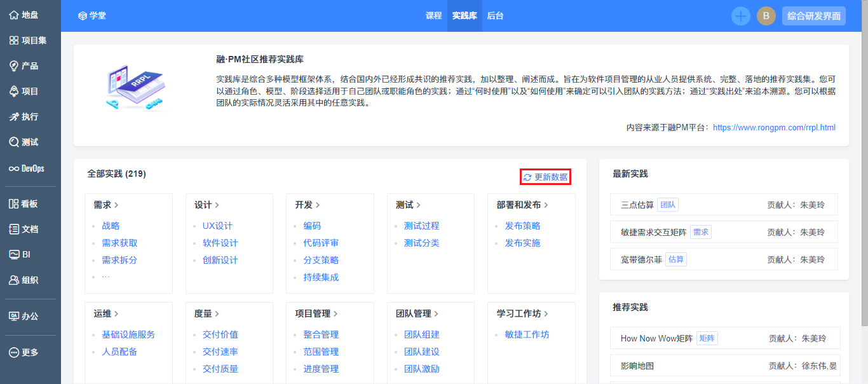Switch to the 课程 tab
868x384 pixels.
tap(434, 16)
